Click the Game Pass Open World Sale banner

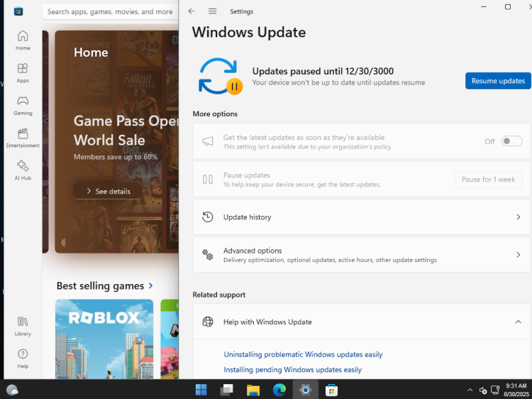tap(116, 141)
